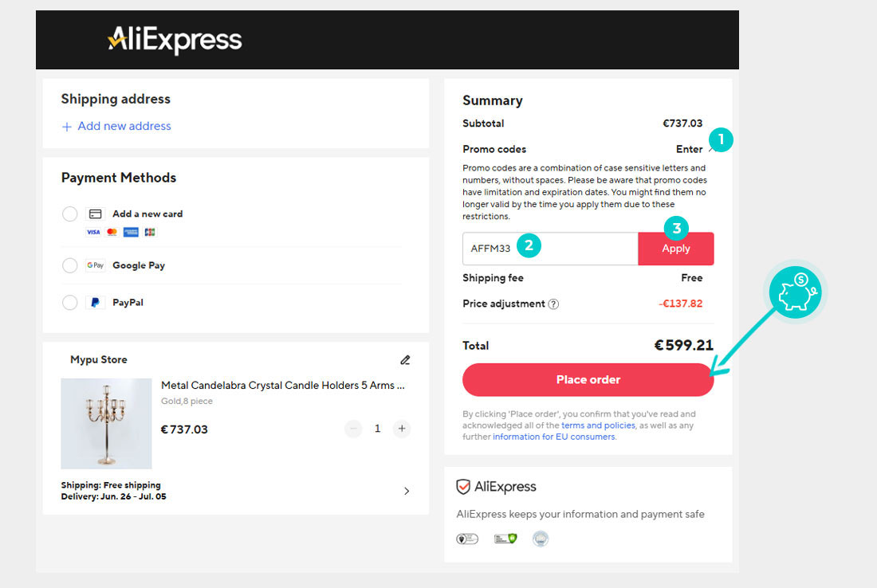Viewport: 877px width, 588px height.
Task: Select the PayPal radio button
Action: tap(70, 303)
